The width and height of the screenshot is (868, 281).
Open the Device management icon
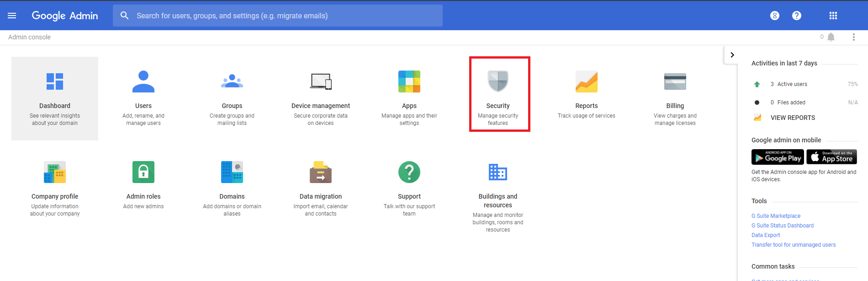321,81
